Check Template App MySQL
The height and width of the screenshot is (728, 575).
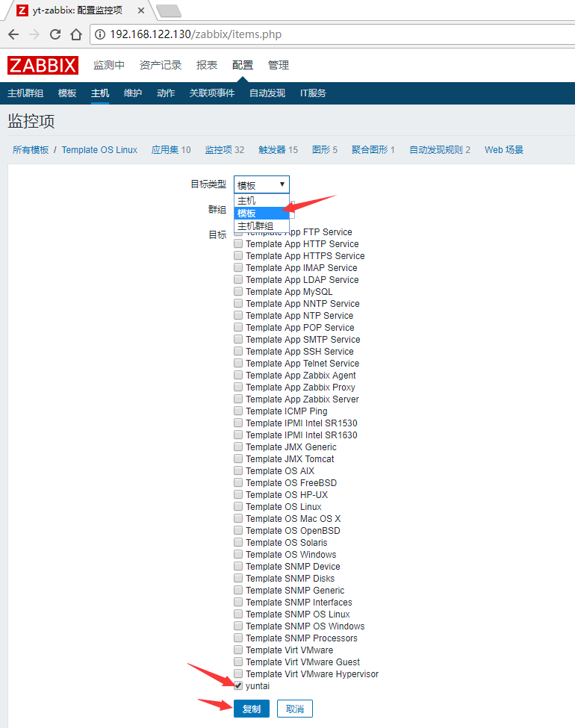tap(238, 291)
